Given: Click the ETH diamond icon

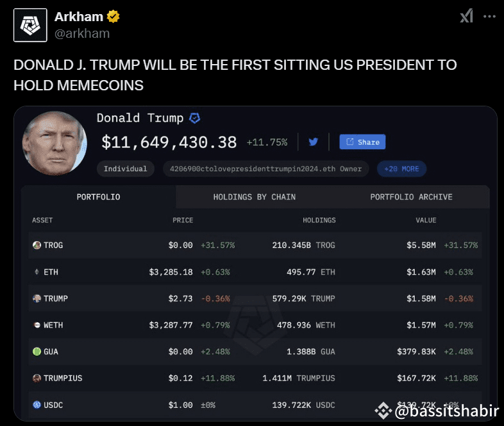Looking at the screenshot, I should click(x=37, y=272).
